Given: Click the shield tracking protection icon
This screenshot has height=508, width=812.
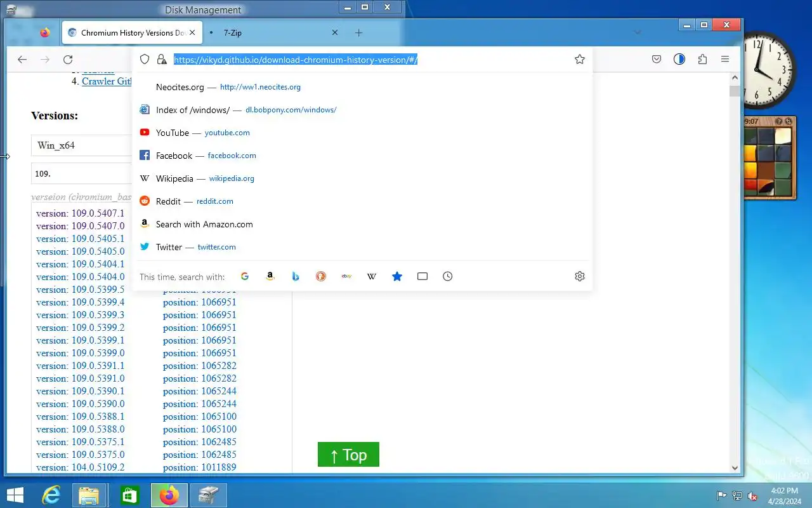Looking at the screenshot, I should click(x=145, y=59).
